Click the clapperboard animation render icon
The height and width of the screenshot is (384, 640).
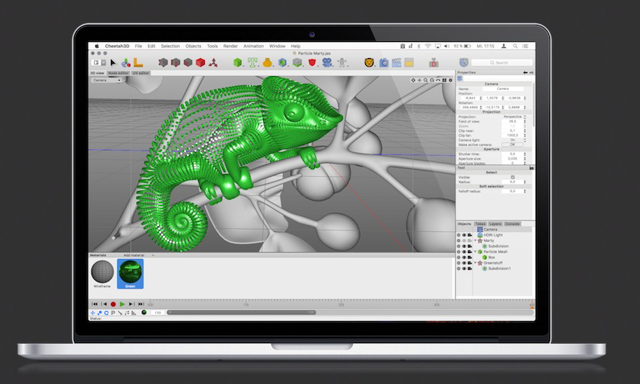(396, 62)
